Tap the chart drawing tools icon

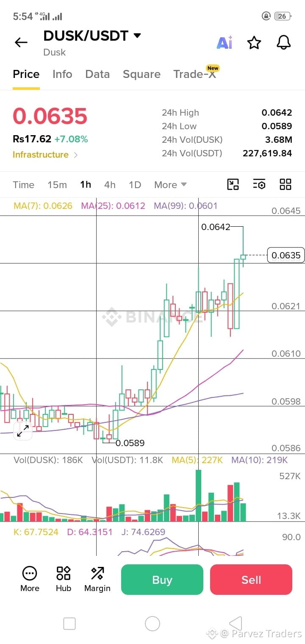click(x=233, y=184)
